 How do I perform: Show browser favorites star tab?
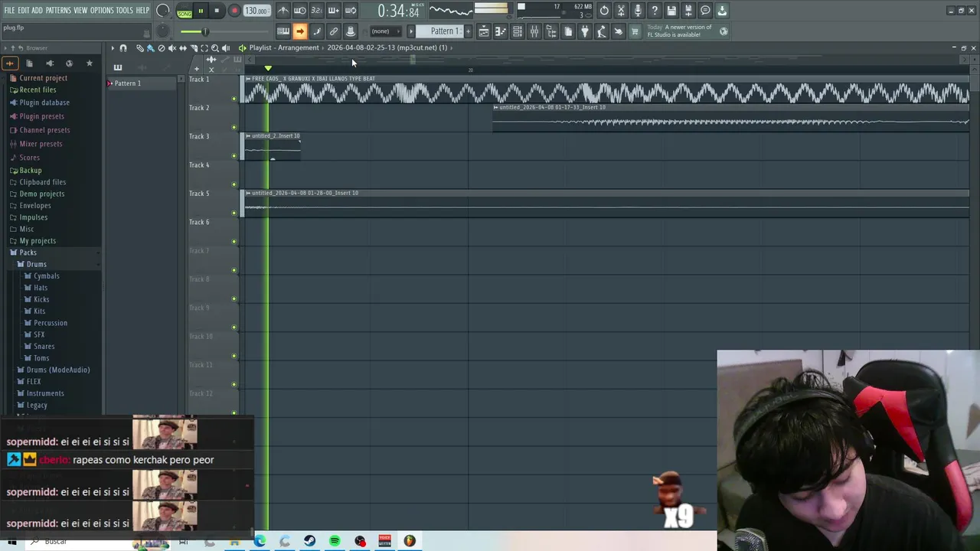[x=89, y=63]
